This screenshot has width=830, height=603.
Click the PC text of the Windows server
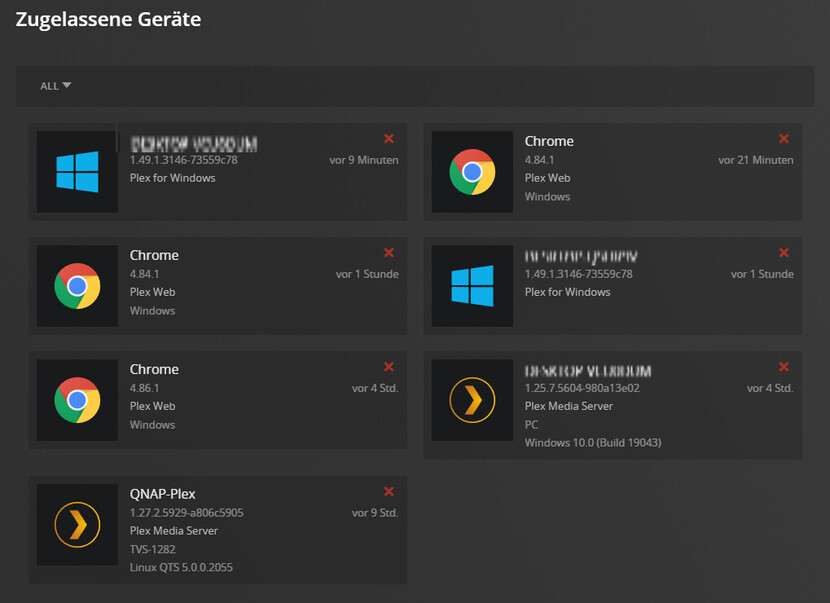(531, 425)
